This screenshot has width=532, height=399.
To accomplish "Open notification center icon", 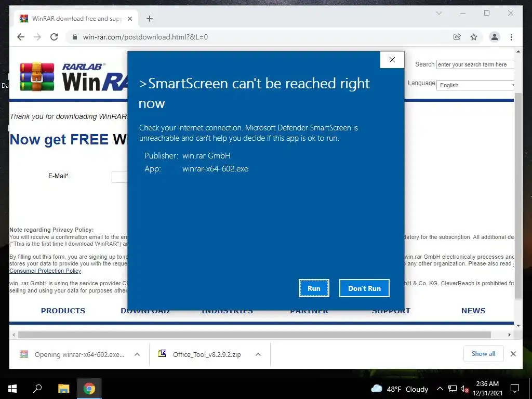I will pyautogui.click(x=515, y=389).
